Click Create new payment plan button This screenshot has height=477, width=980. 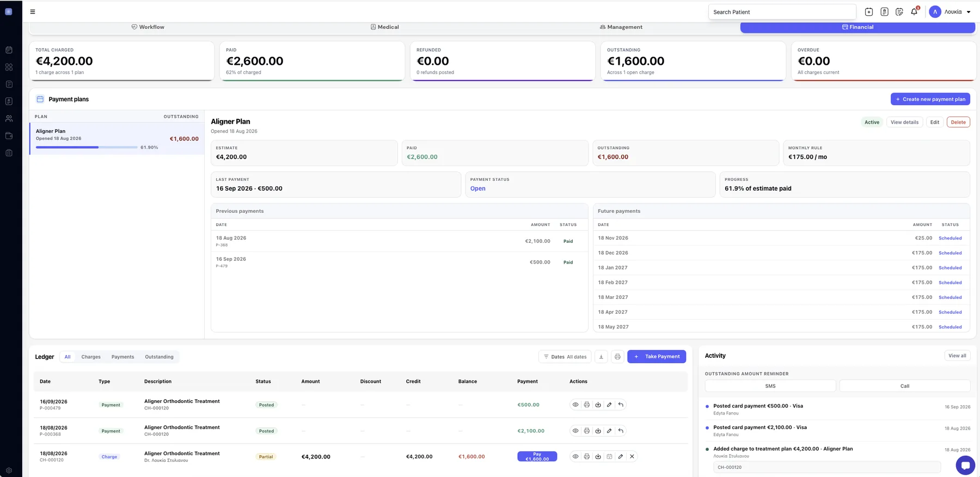(x=930, y=99)
